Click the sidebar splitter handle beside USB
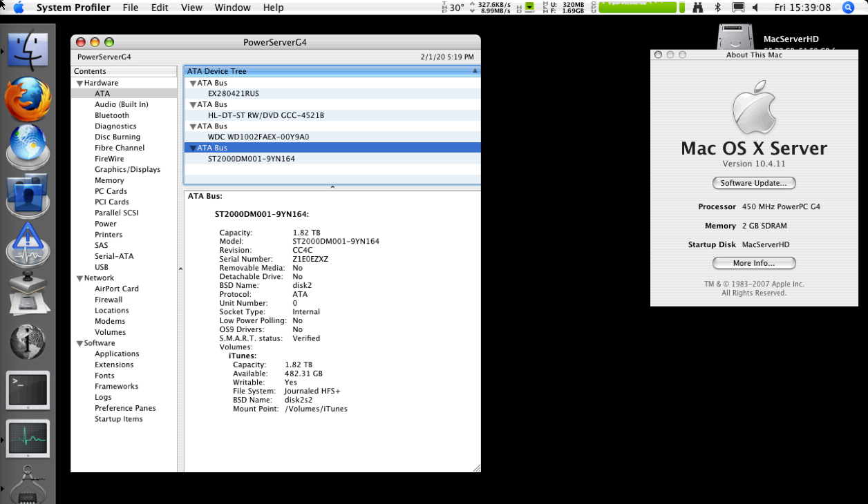The image size is (868, 504). pos(180,269)
